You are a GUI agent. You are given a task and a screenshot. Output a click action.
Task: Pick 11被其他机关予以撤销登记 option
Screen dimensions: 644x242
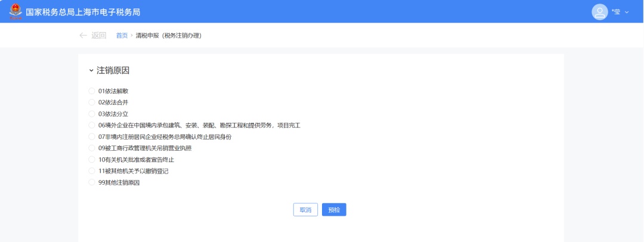(92, 171)
